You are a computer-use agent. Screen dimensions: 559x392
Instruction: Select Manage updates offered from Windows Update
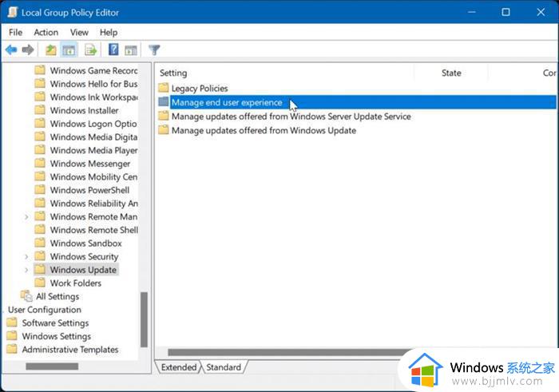pos(264,130)
